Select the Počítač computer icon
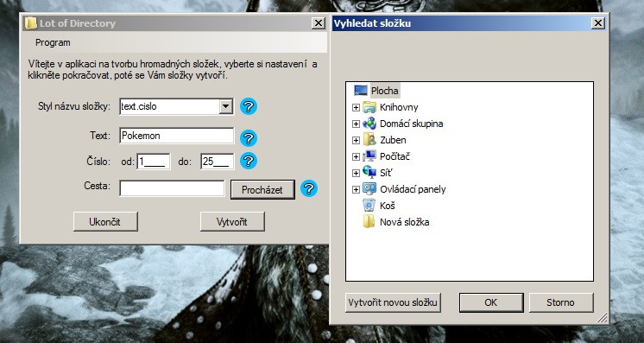The width and height of the screenshot is (644, 343). point(369,156)
